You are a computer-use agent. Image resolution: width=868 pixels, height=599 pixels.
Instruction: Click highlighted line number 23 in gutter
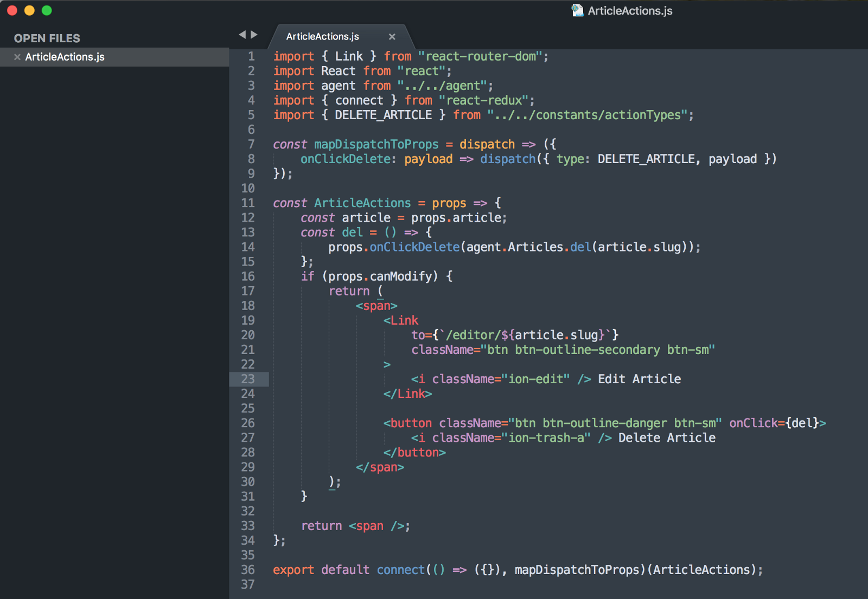[x=248, y=379]
